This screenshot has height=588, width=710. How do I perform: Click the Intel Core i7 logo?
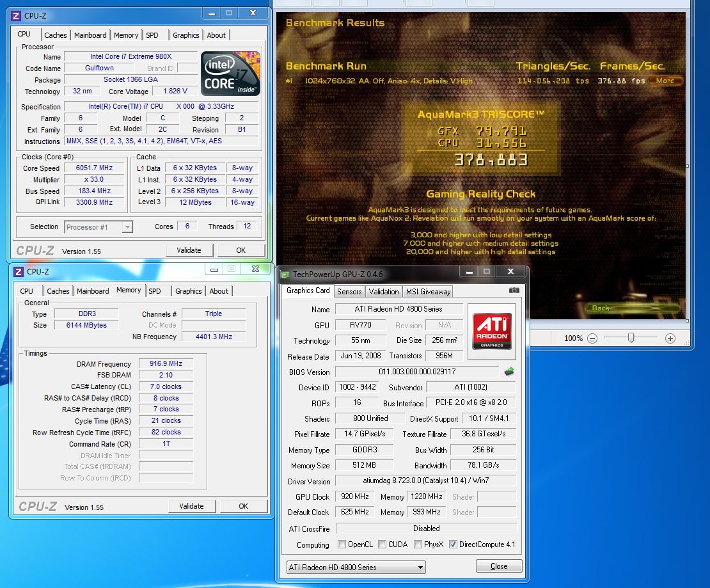pos(230,74)
